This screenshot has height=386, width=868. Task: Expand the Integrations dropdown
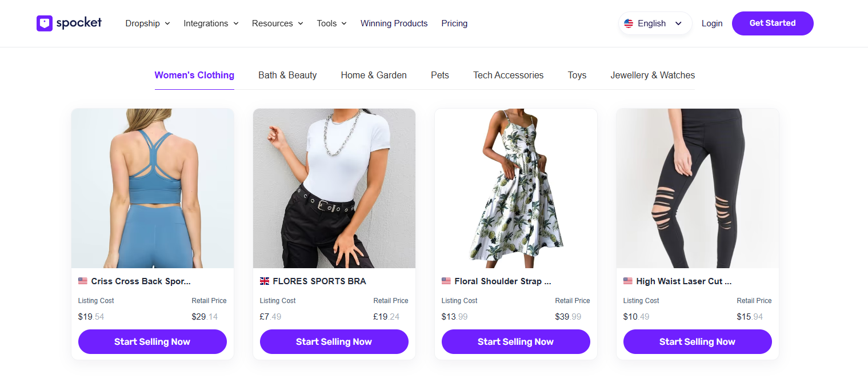point(206,23)
